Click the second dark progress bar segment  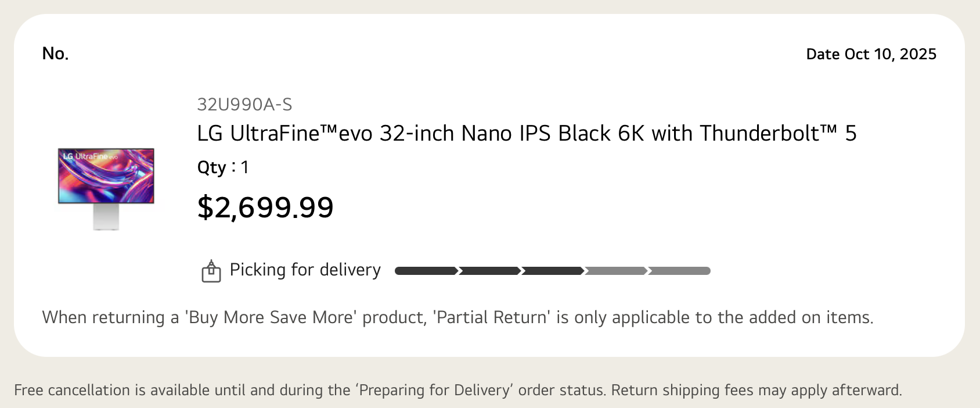489,271
